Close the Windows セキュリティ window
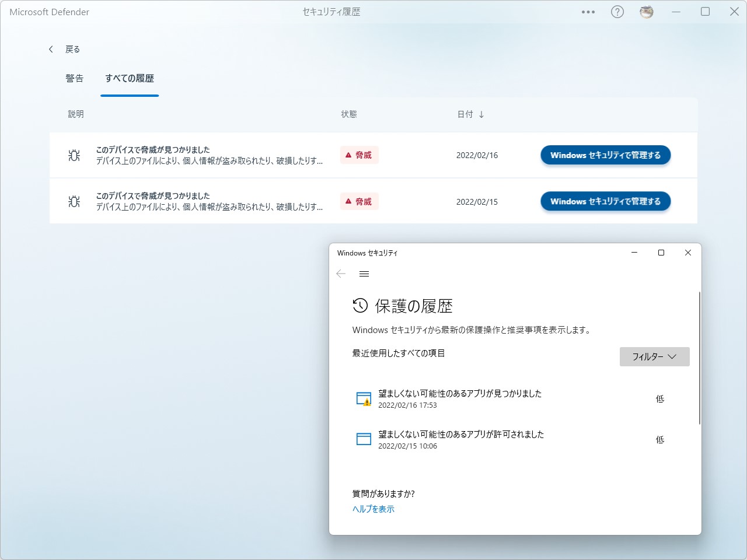747x560 pixels. 688,253
